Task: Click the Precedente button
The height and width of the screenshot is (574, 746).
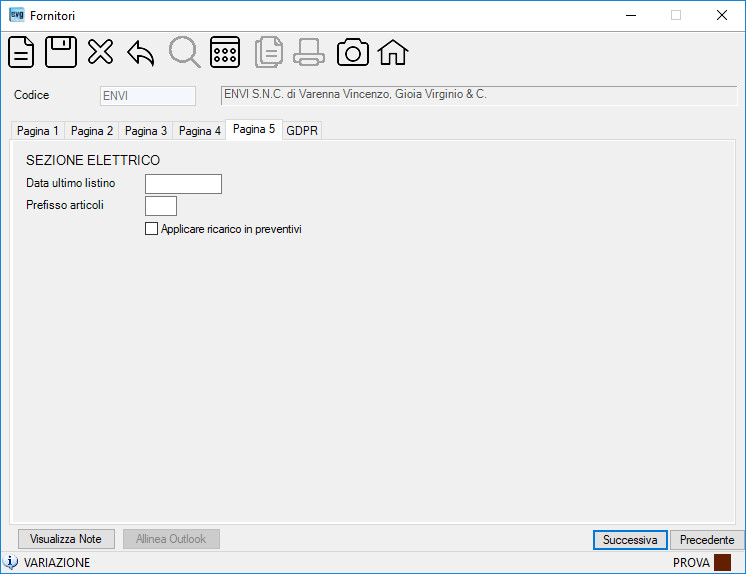Action: click(707, 540)
